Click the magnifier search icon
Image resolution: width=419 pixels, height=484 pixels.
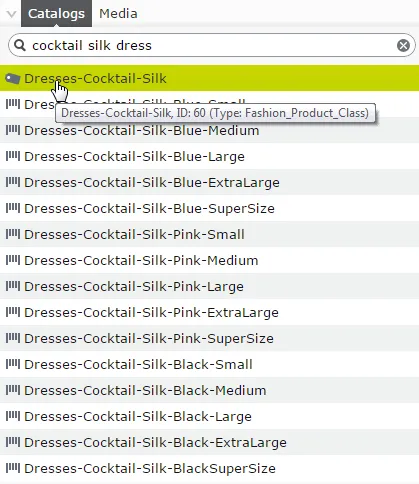click(20, 45)
